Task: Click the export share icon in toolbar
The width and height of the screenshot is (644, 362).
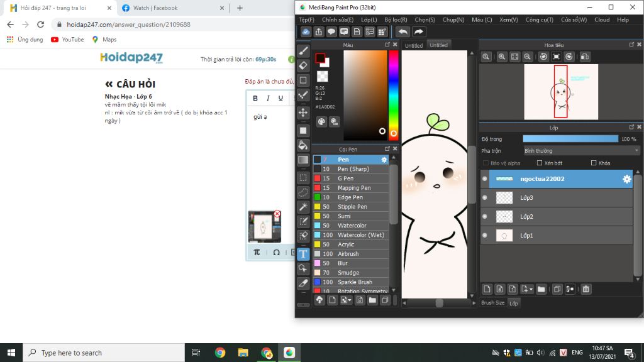Action: coord(318,31)
